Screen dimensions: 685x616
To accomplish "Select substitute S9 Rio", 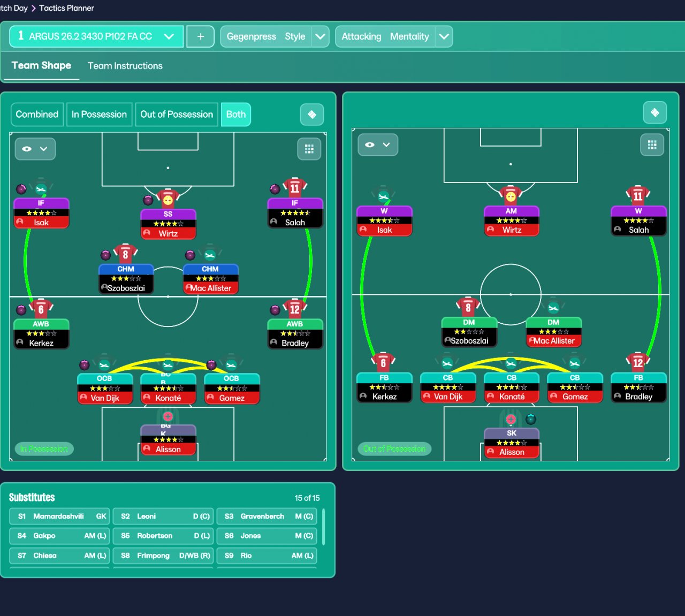I will click(267, 556).
